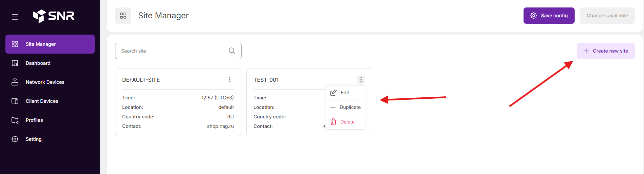Open DEFAULT-SITE three-dot options menu
644x174 pixels.
tap(230, 80)
